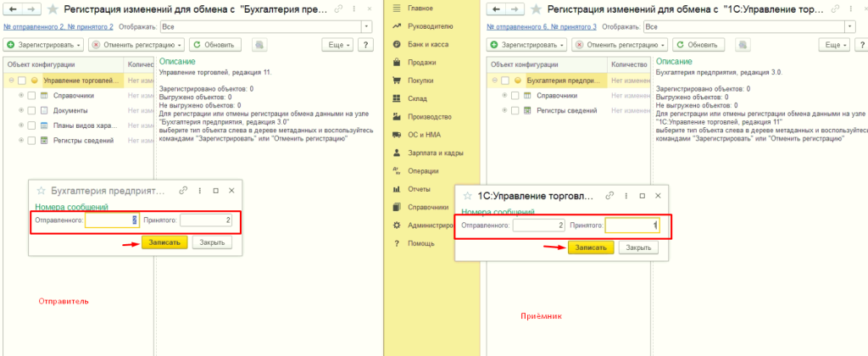
Task: Check the Управление торговлей root checkbox
Action: pos(22,81)
